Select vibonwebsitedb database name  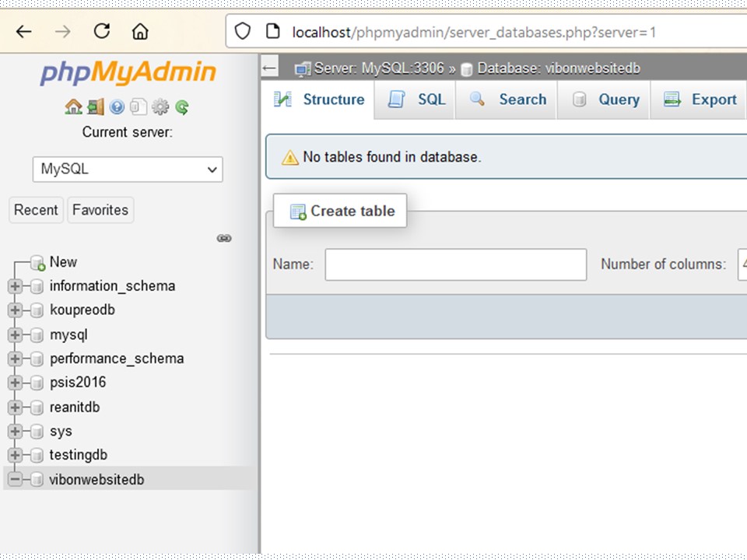pos(96,480)
